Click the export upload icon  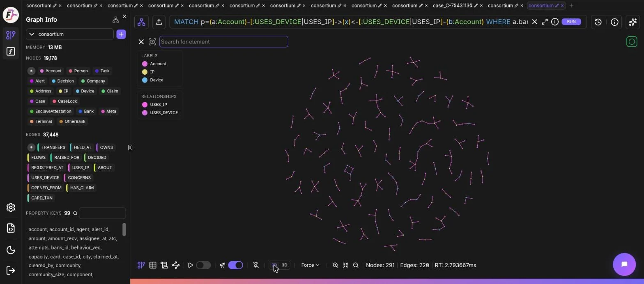(159, 22)
